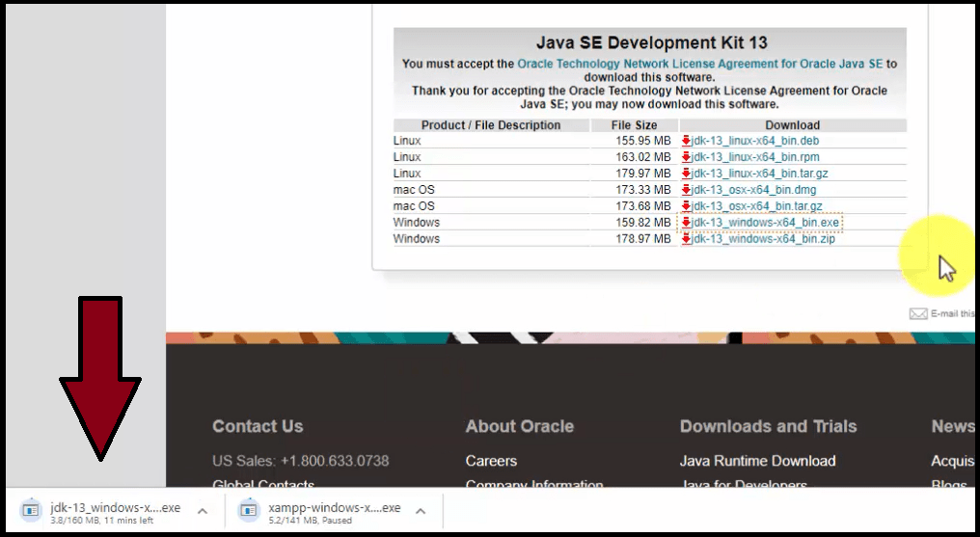The width and height of the screenshot is (980, 537).
Task: Open options chevron for xampp-windows download
Action: point(421,511)
